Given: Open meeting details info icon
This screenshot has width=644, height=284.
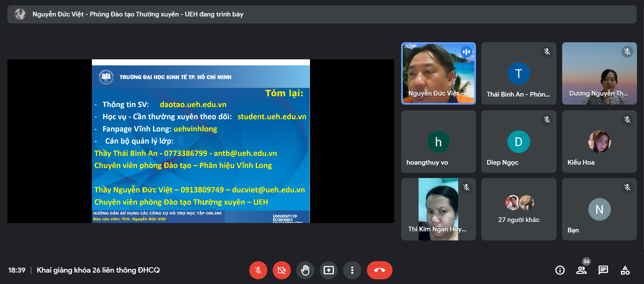Looking at the screenshot, I should point(560,270).
